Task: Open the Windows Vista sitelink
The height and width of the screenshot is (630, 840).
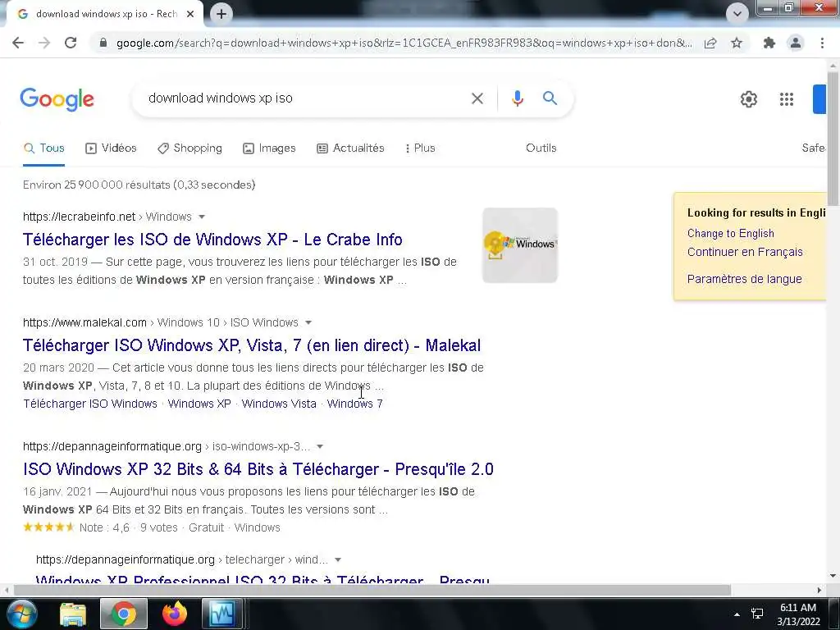Action: (279, 404)
